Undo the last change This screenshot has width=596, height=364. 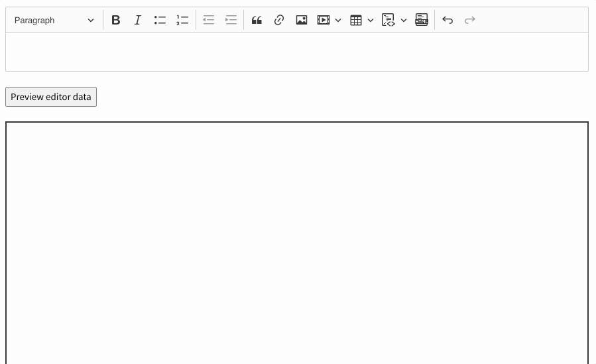pyautogui.click(x=447, y=20)
